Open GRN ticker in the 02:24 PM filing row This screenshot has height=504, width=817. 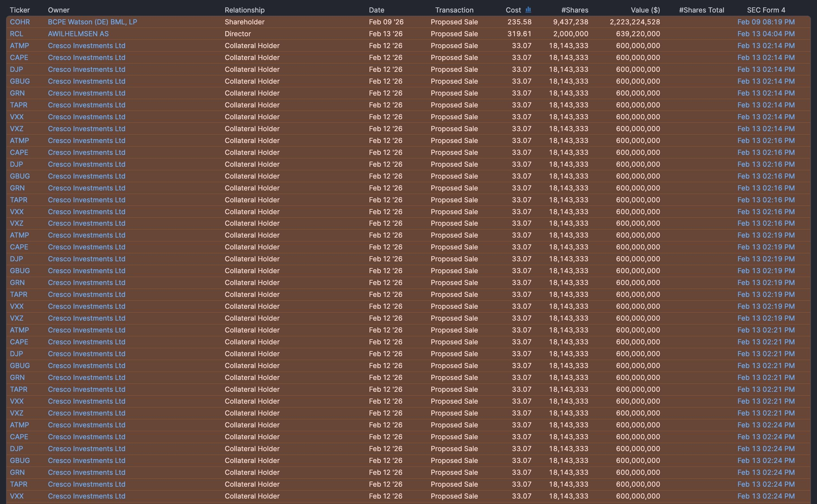tap(17, 472)
